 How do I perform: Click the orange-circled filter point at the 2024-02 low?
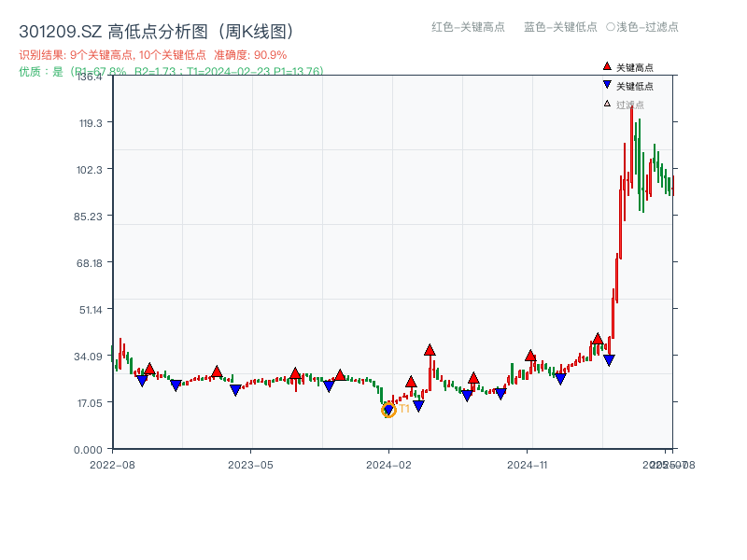pyautogui.click(x=388, y=409)
